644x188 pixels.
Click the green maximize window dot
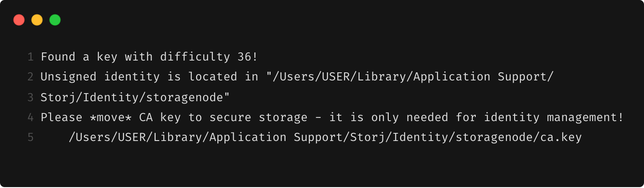coord(55,20)
